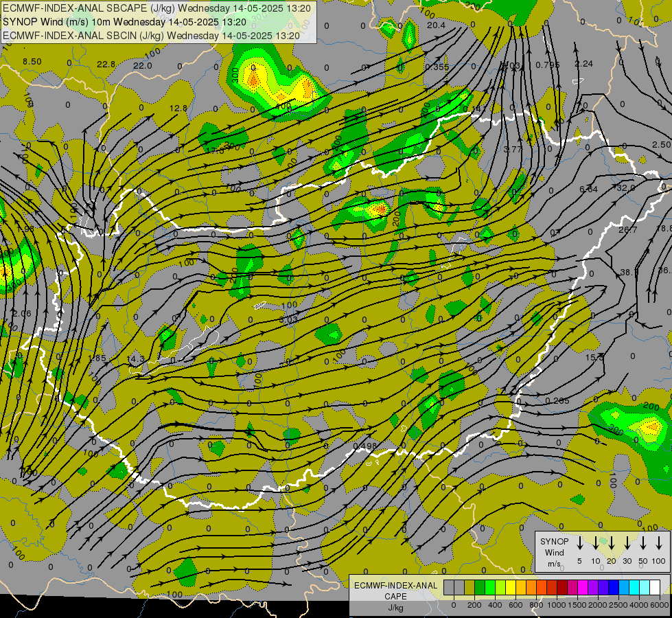Pick the white swatch at legend's end
The width and height of the screenshot is (672, 618).
655,587
